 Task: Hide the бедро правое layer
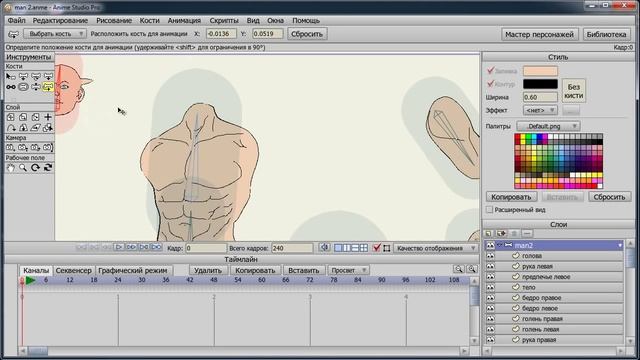pos(490,298)
